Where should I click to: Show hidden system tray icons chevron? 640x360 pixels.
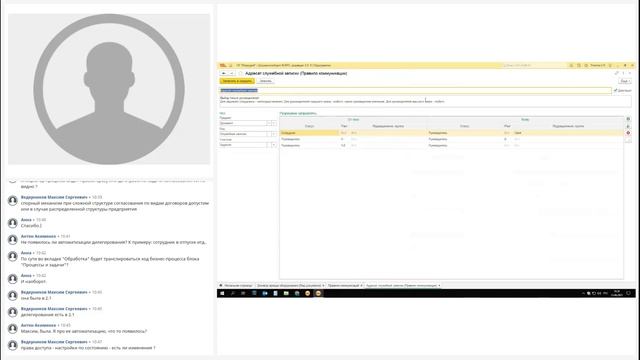pos(583,293)
